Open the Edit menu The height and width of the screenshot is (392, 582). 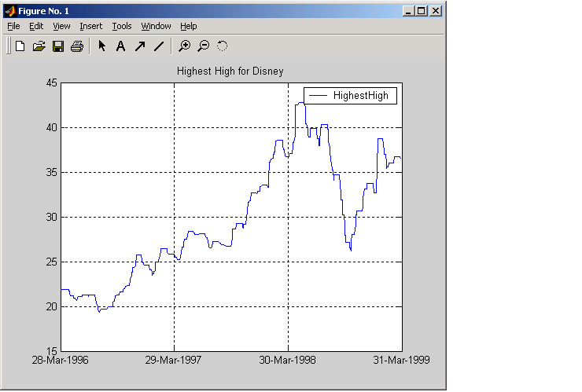36,26
